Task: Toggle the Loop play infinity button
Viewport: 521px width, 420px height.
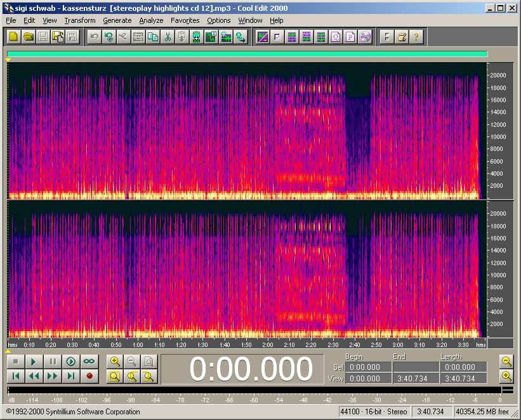Action: (x=89, y=362)
